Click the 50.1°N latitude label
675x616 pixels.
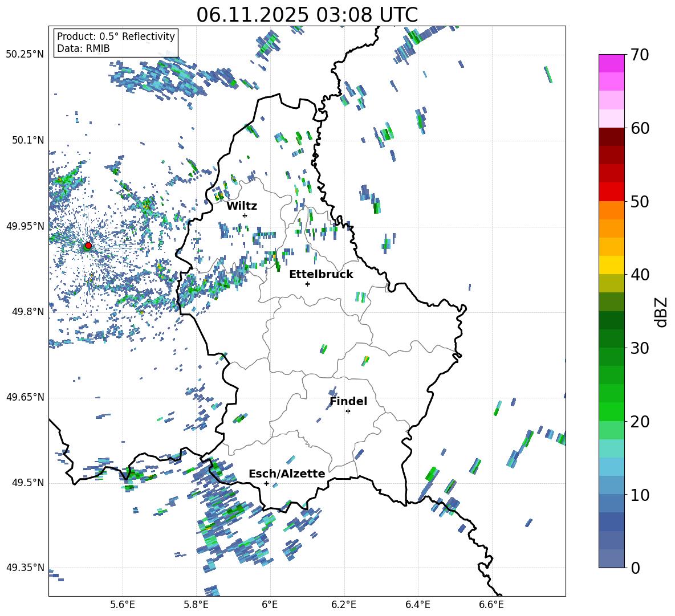click(x=27, y=140)
